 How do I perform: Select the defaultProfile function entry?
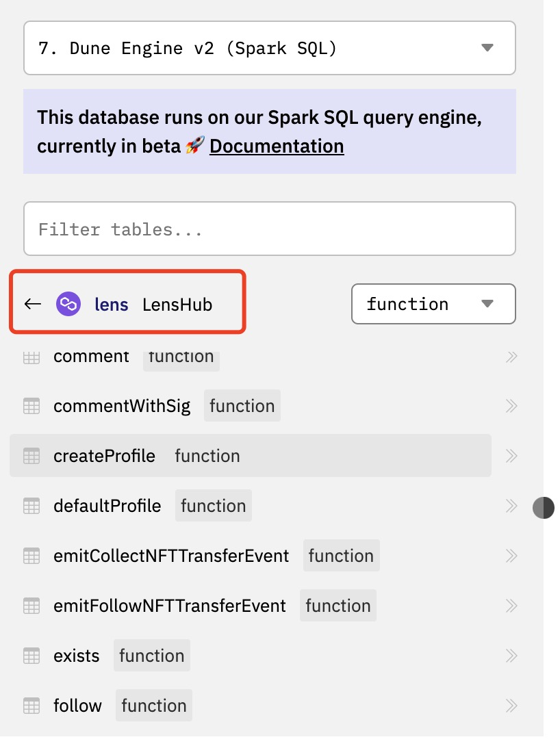107,506
